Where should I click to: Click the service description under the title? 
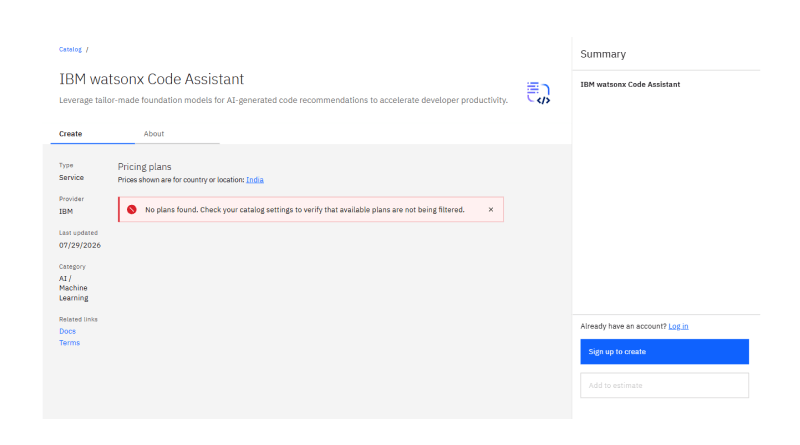click(x=283, y=100)
